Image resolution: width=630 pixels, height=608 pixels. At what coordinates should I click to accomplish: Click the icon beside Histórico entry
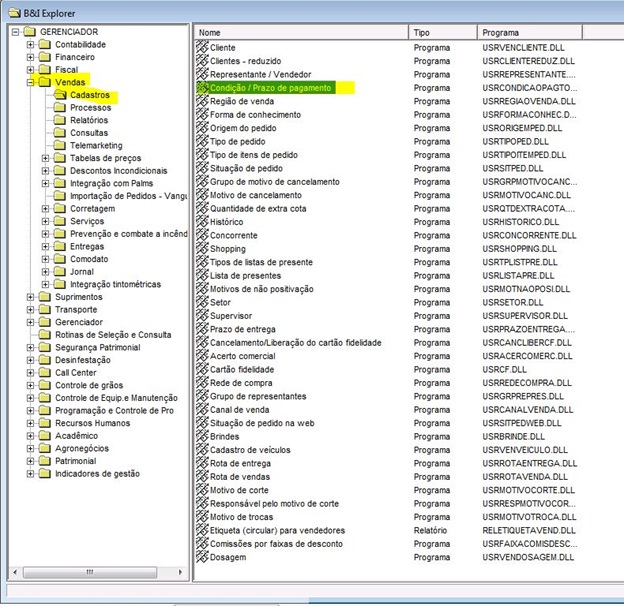202,221
